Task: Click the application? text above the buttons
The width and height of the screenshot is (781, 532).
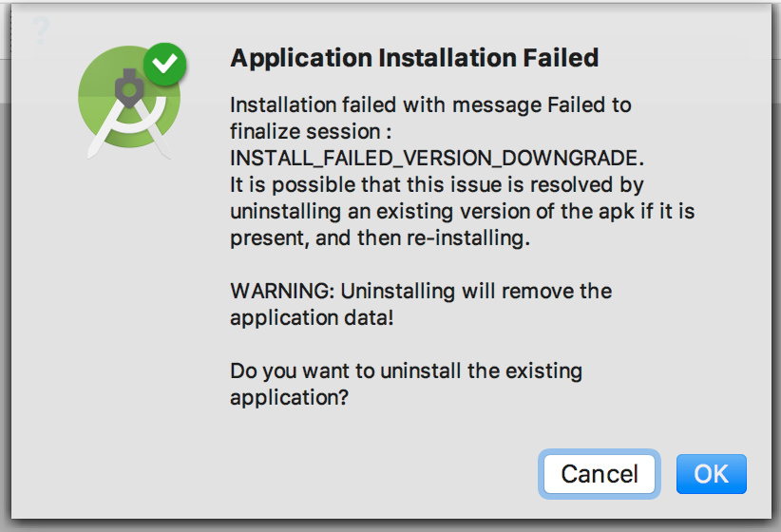Action: tap(290, 397)
